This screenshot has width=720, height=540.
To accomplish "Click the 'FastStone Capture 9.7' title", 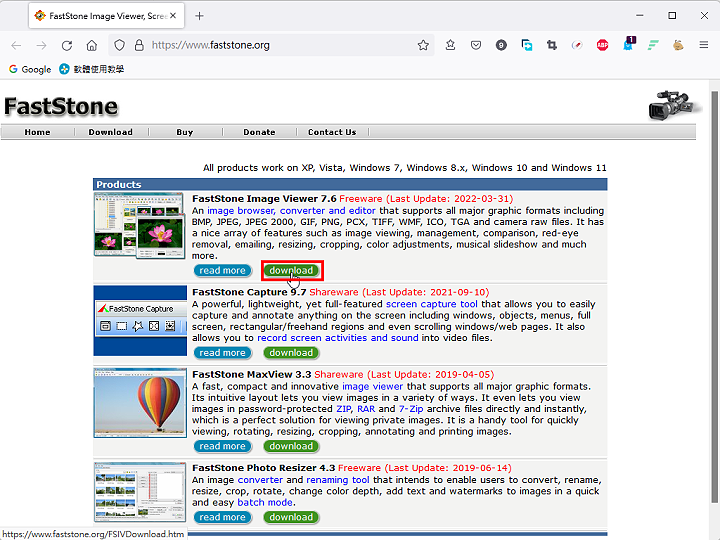I will (249, 292).
